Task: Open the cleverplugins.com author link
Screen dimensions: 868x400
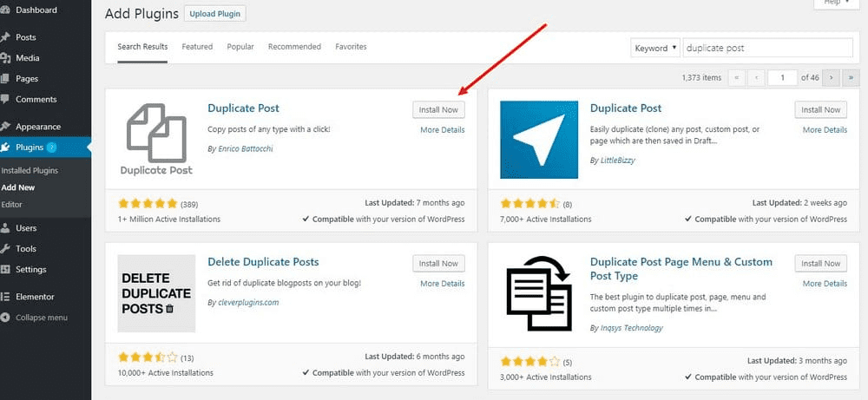Action: [248, 303]
